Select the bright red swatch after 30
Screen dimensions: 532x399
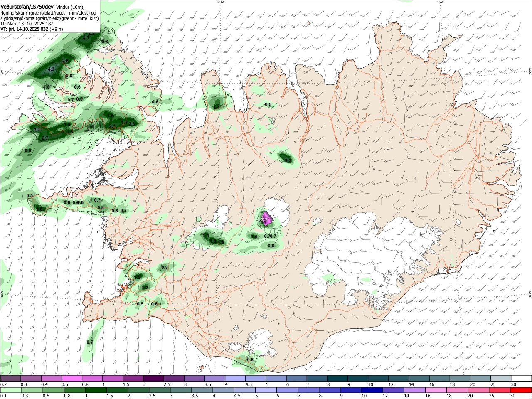click(521, 390)
